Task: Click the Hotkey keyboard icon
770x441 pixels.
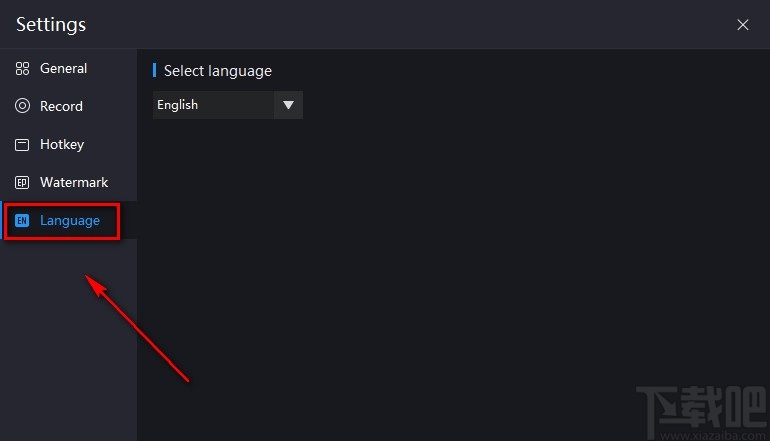Action: coord(22,144)
